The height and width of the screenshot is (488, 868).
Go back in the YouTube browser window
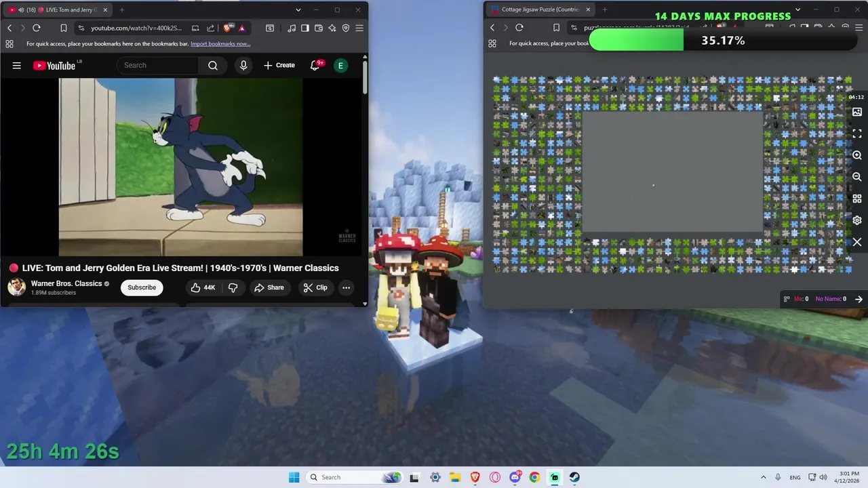pos(9,28)
